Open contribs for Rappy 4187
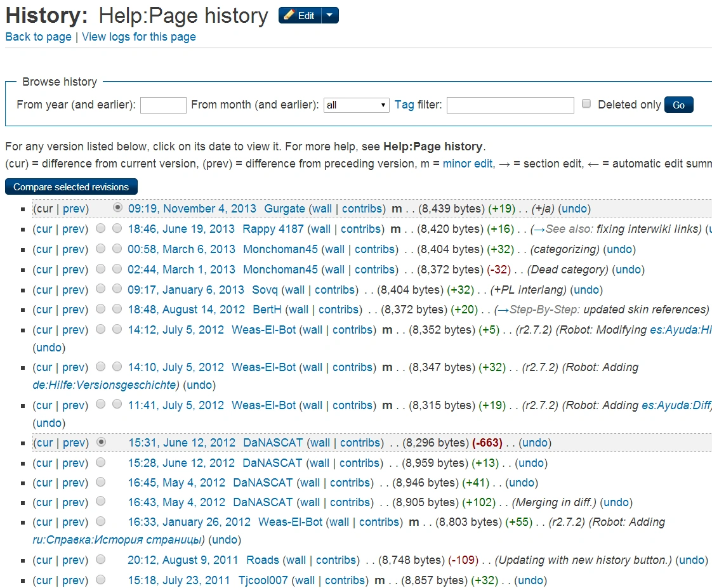Image resolution: width=712 pixels, height=588 pixels. (x=361, y=229)
